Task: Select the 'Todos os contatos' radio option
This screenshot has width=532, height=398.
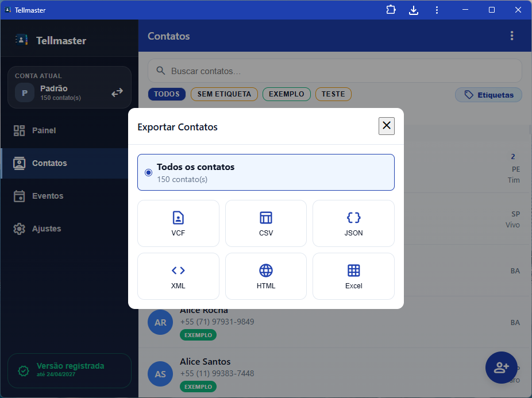Action: [x=149, y=172]
